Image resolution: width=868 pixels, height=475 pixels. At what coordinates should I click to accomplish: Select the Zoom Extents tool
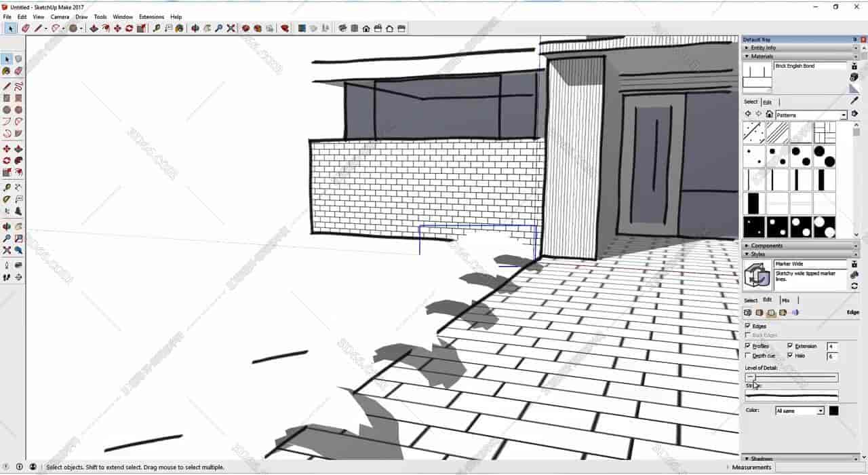tap(8, 250)
